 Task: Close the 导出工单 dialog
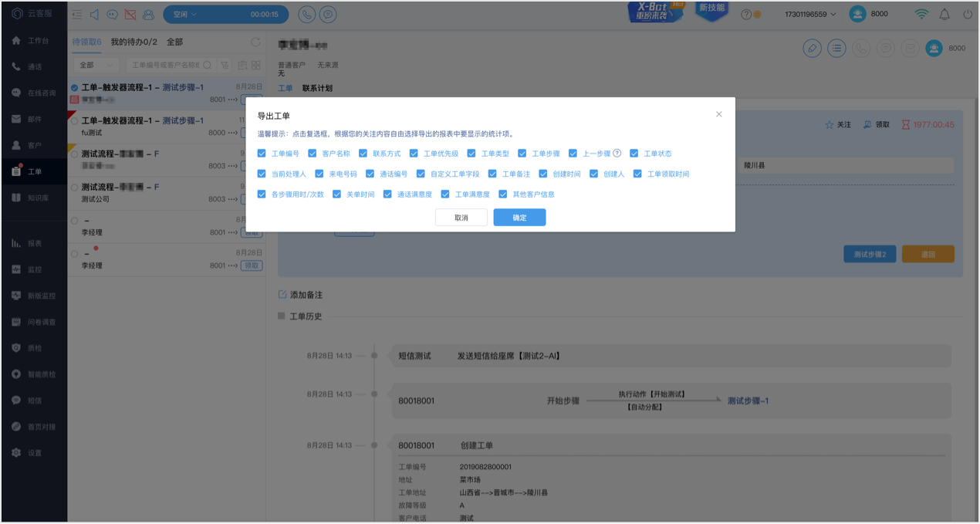pyautogui.click(x=719, y=114)
